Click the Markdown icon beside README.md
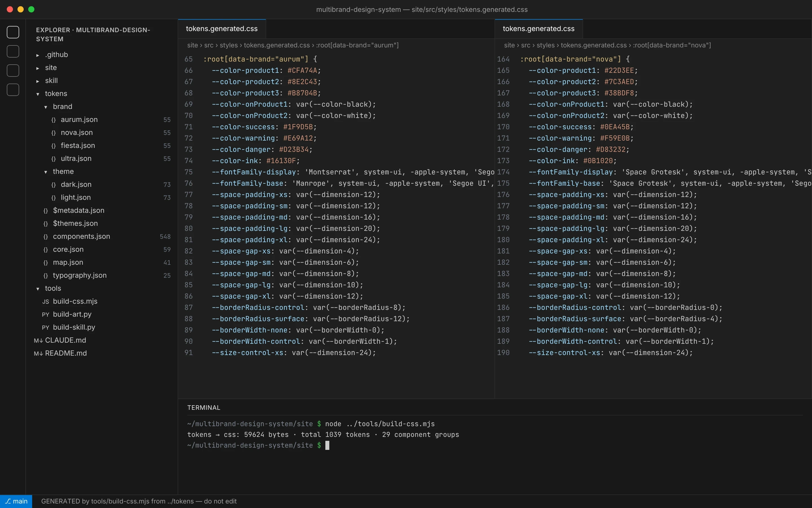Screen dimensions: 812x508 [38, 353]
